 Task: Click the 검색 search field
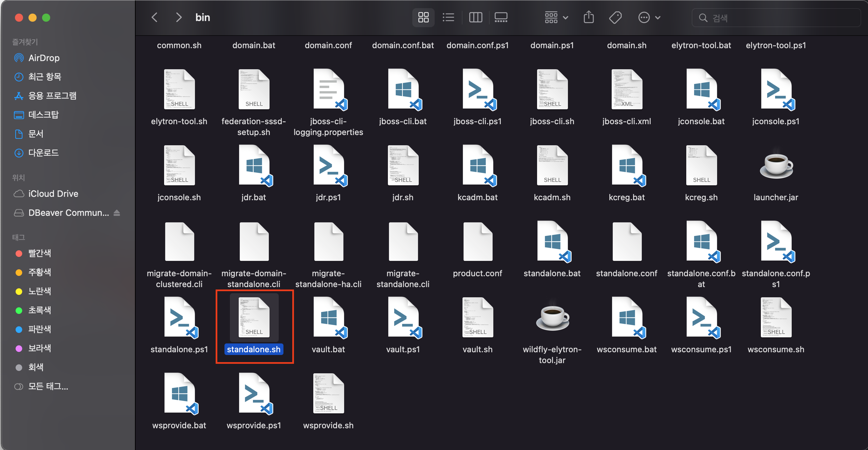click(x=776, y=18)
